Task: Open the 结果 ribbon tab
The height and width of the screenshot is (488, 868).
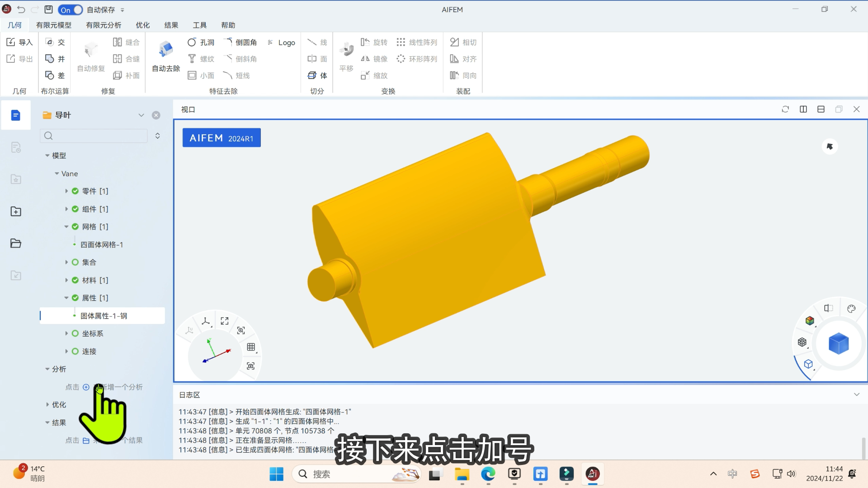Action: pos(171,25)
